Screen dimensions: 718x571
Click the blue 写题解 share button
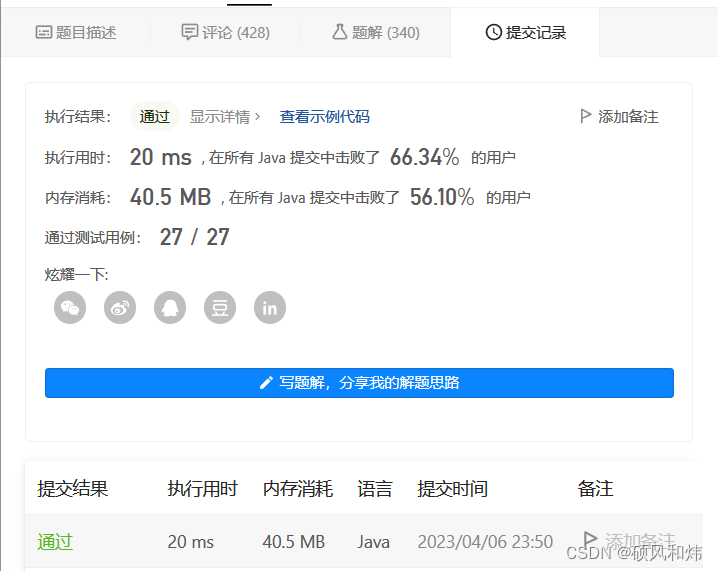pyautogui.click(x=359, y=383)
